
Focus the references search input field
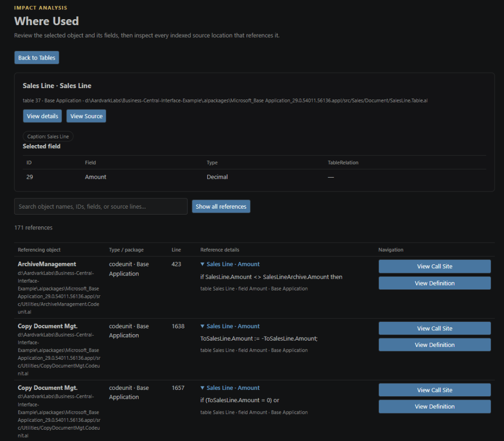tap(100, 206)
